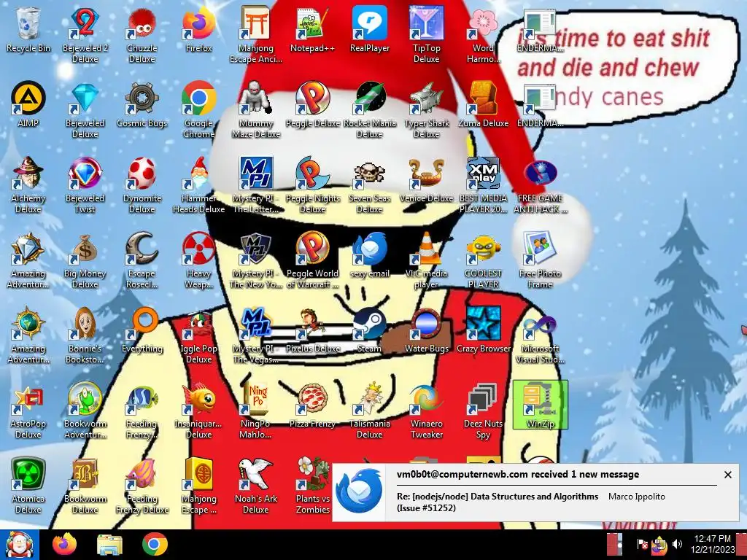Launch Steam from the desktop

[370, 330]
